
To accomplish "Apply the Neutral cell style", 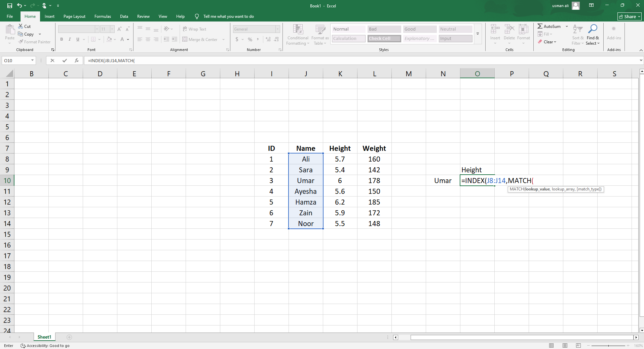I will (455, 29).
